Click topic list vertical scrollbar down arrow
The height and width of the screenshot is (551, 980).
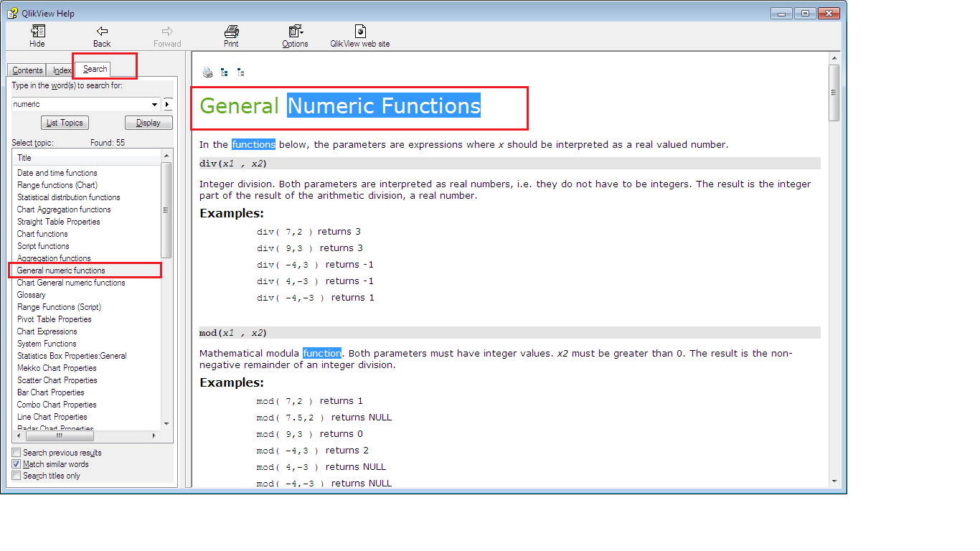pos(167,424)
